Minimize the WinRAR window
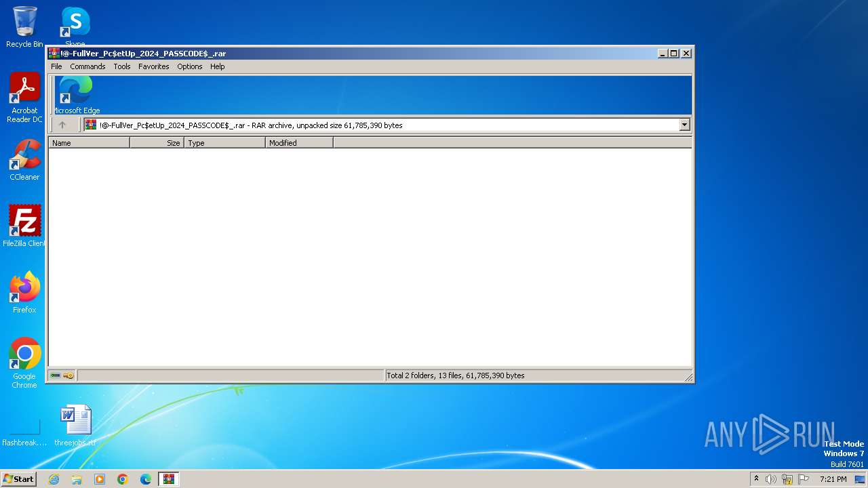The image size is (868, 488). coord(662,54)
